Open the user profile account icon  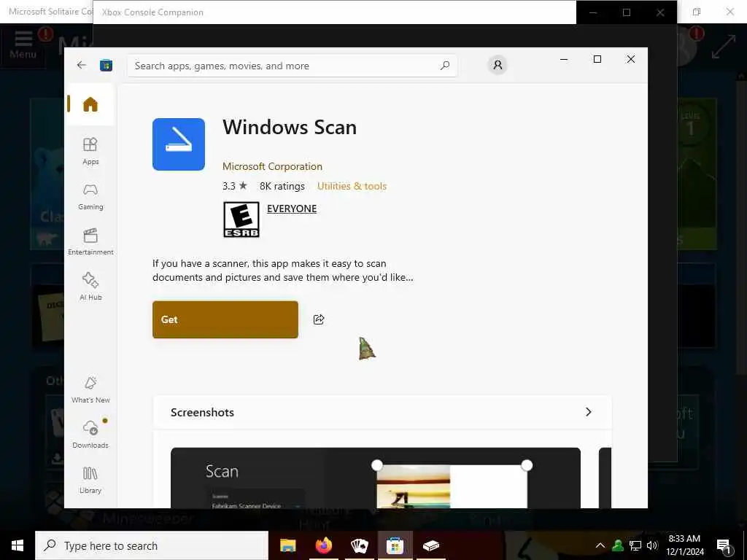pos(498,65)
